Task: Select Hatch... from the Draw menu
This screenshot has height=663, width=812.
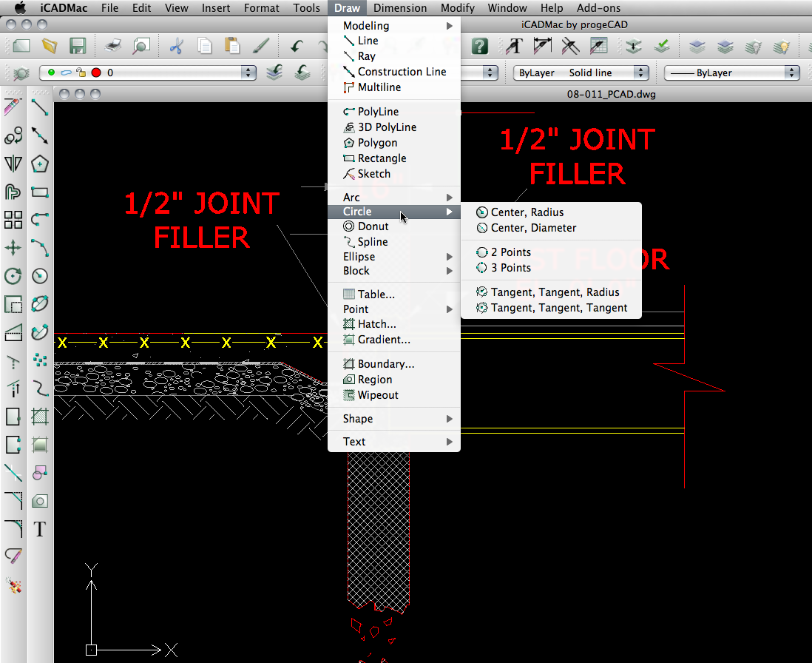Action: (394, 324)
